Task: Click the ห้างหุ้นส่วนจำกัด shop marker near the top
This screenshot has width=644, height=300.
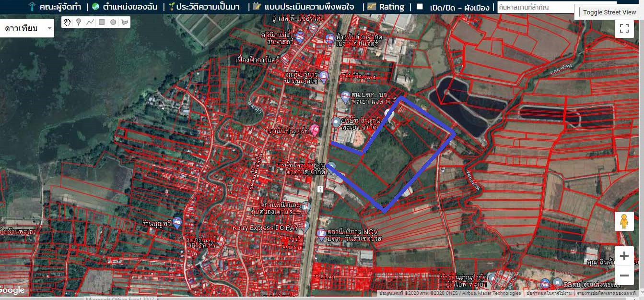Action: pos(330,38)
